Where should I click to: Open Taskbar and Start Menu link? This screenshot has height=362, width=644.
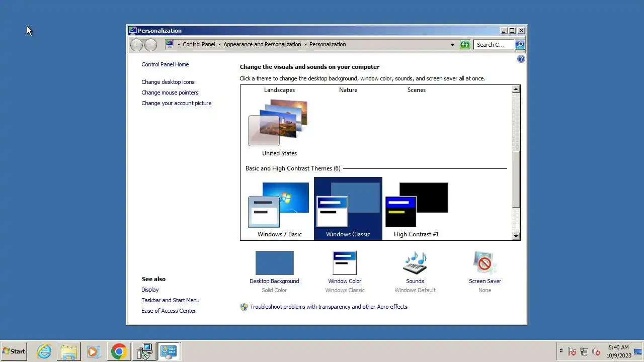(171, 300)
